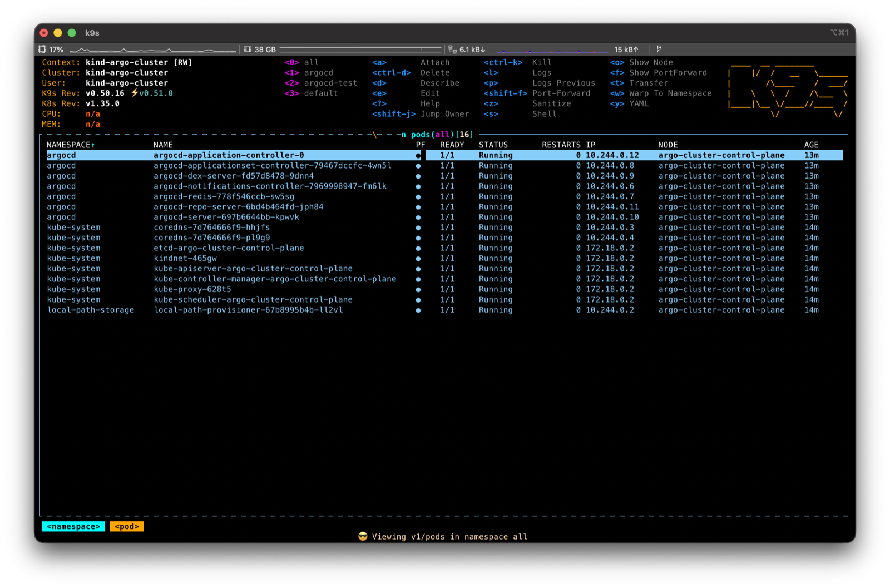
Task: Select the kube-apiserver-argo-cluster-control-plane row
Action: (x=444, y=269)
